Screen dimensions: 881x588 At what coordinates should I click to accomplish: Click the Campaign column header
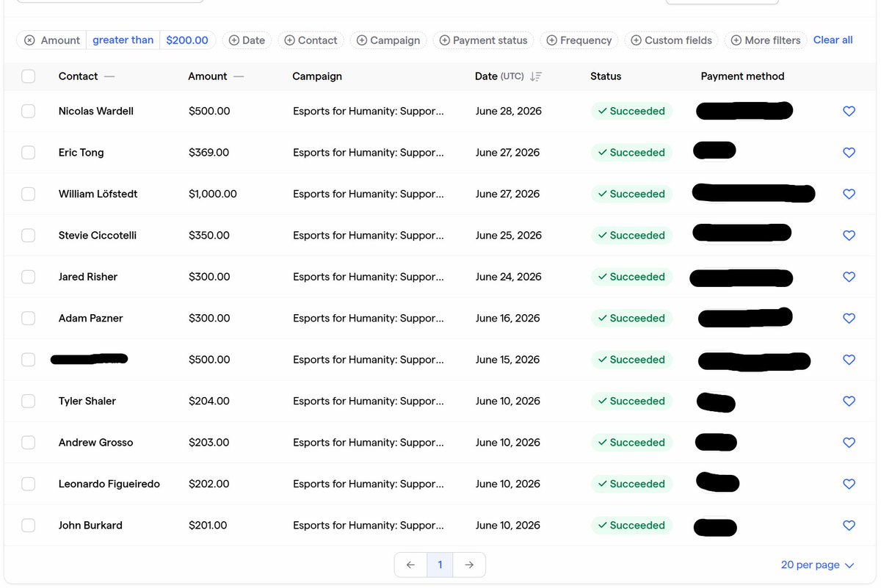point(317,76)
